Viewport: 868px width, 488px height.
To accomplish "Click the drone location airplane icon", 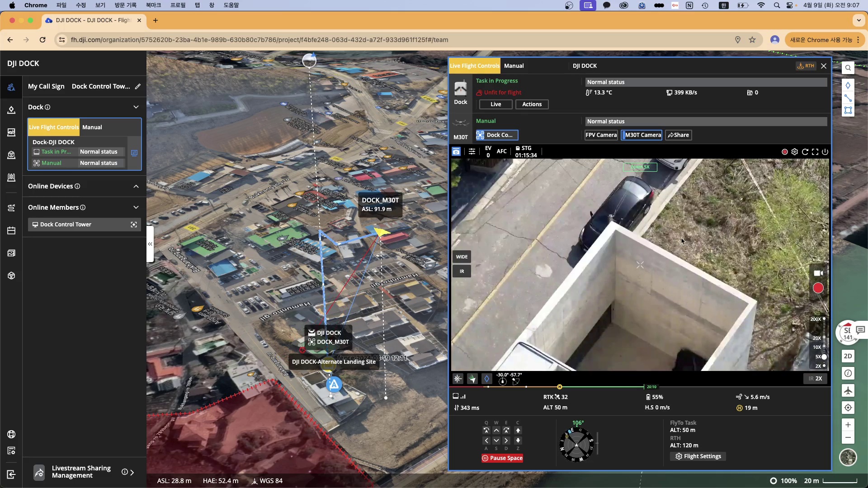I will pos(848,390).
